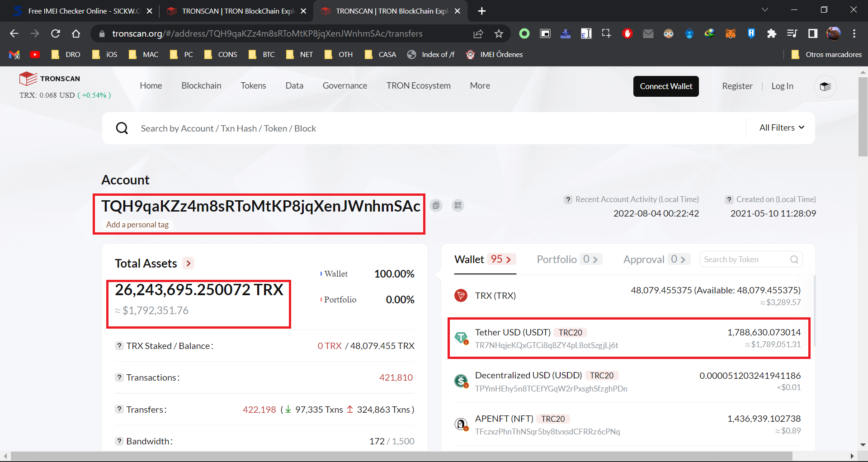Image resolution: width=868 pixels, height=462 pixels.
Task: Open the Data nav item
Action: click(x=294, y=86)
